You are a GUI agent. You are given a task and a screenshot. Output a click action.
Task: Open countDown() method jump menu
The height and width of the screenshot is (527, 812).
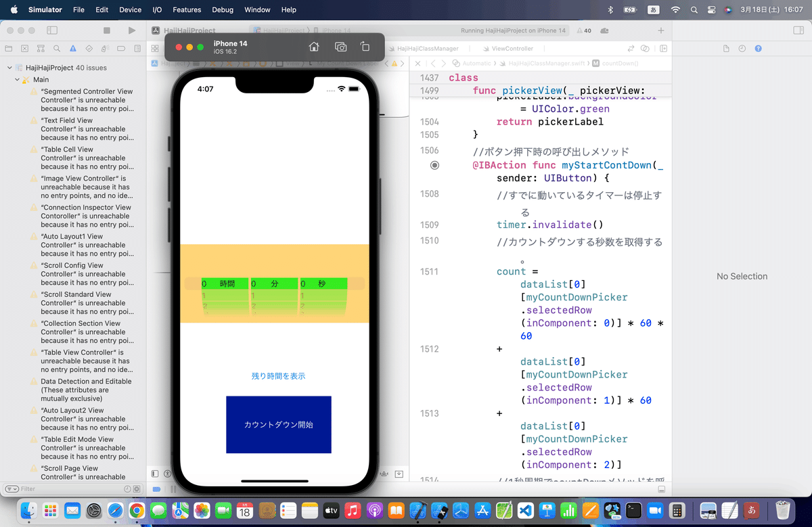tap(615, 63)
